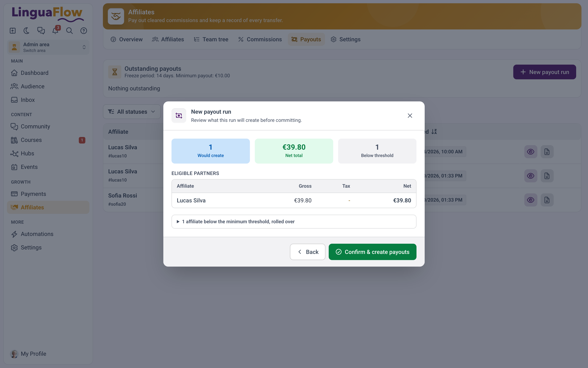Switch to the Affiliates tab
The height and width of the screenshot is (368, 588).
coord(168,39)
